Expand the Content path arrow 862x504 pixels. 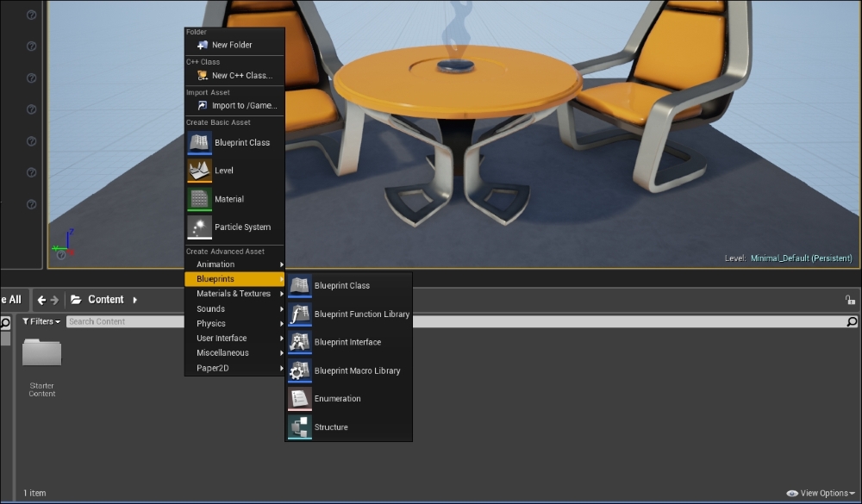[135, 300]
